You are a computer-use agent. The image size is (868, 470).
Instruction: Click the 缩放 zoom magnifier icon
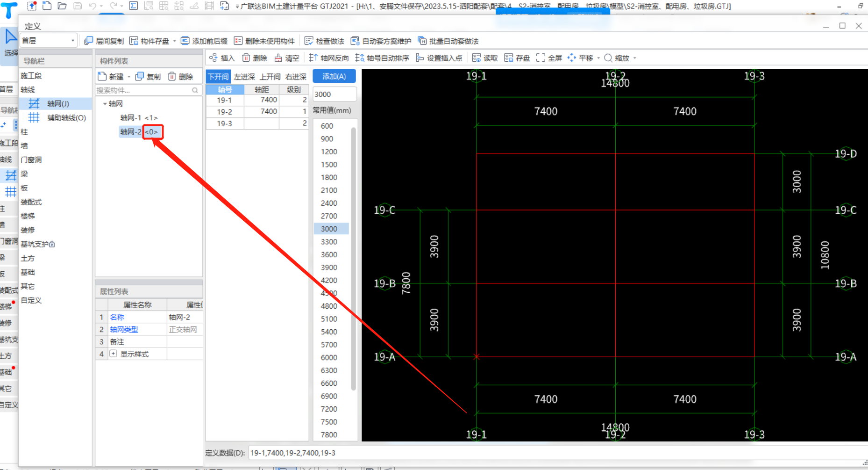(x=608, y=58)
